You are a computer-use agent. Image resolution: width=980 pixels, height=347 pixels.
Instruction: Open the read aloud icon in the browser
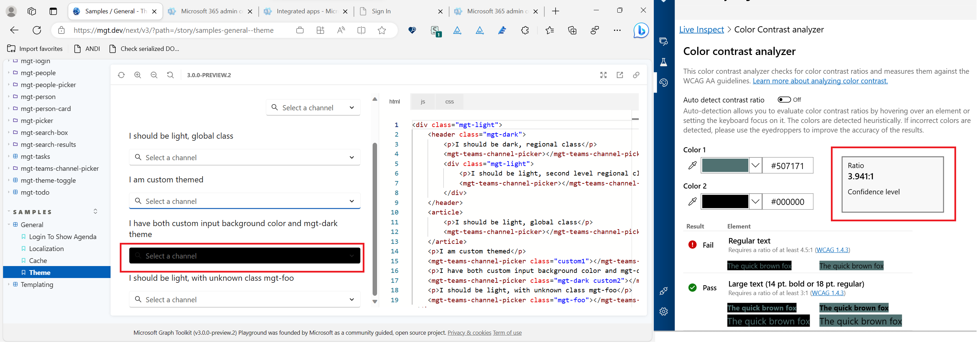[x=341, y=30]
